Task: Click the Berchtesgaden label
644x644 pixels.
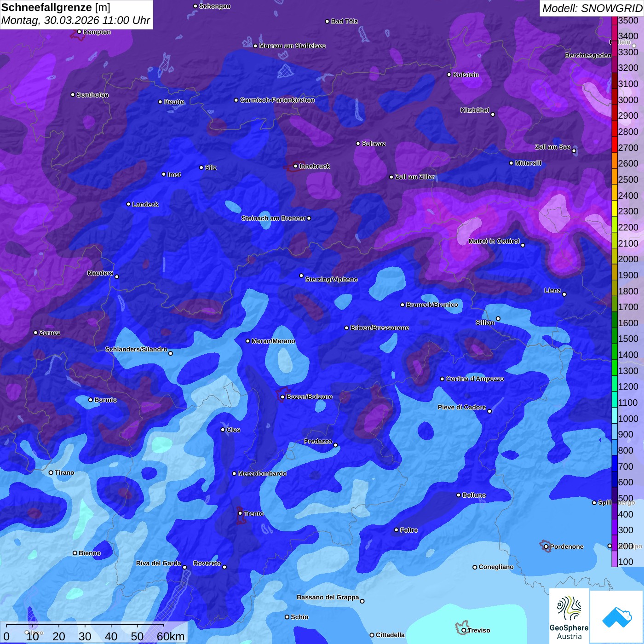Action: coord(588,55)
